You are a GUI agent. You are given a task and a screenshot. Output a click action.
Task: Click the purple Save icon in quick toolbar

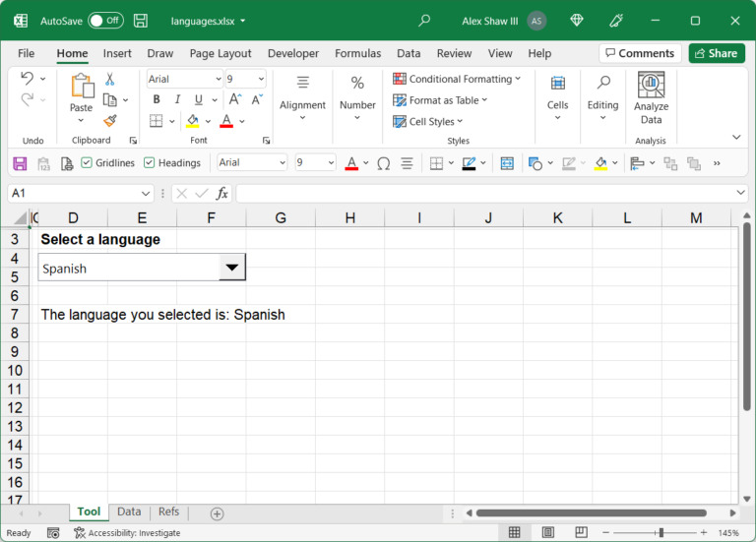pos(20,164)
